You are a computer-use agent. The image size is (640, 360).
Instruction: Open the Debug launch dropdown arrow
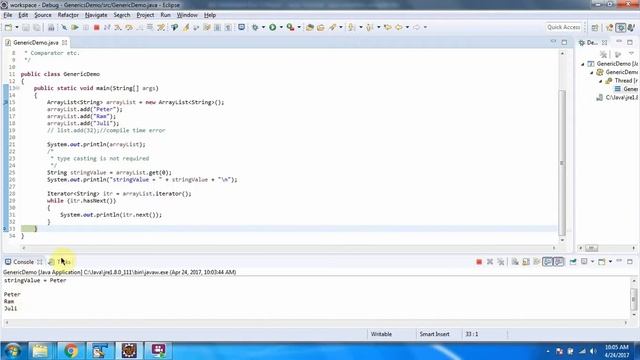[263, 27]
